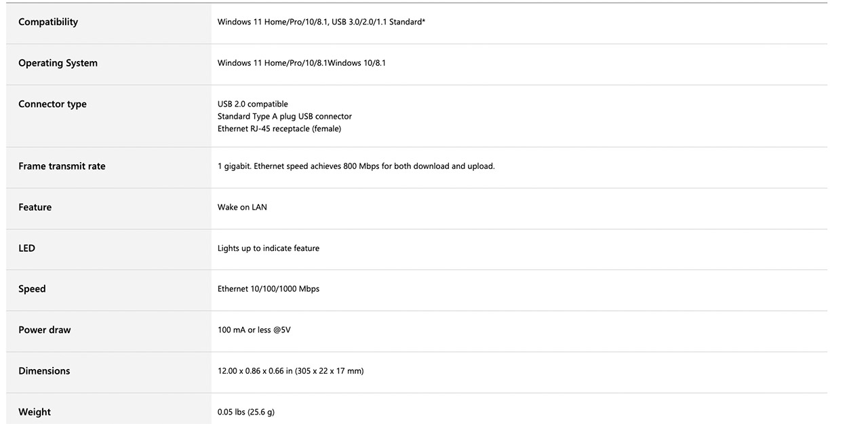Click the Speed row label
The width and height of the screenshot is (868, 424).
click(32, 289)
